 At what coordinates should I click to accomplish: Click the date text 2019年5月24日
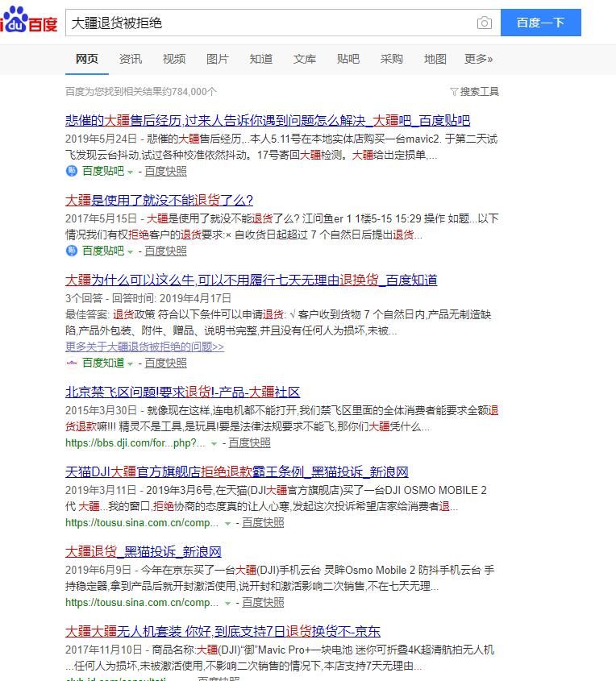pyautogui.click(x=101, y=139)
